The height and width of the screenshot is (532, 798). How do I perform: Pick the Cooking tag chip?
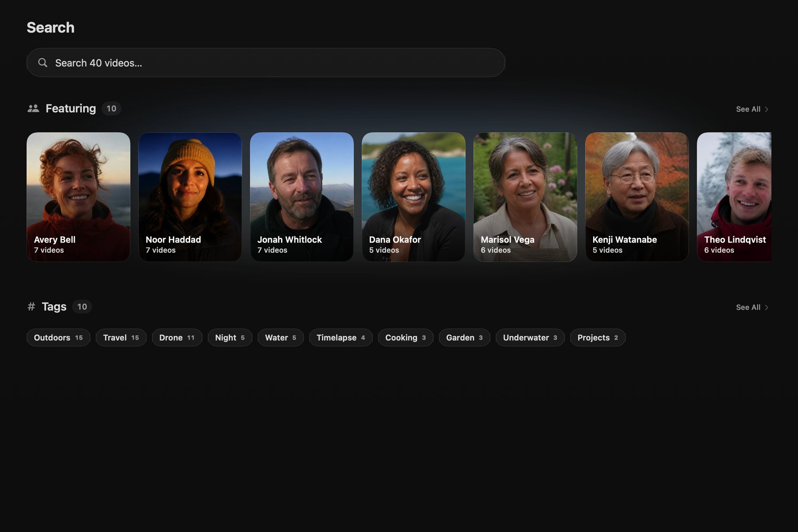pos(406,337)
